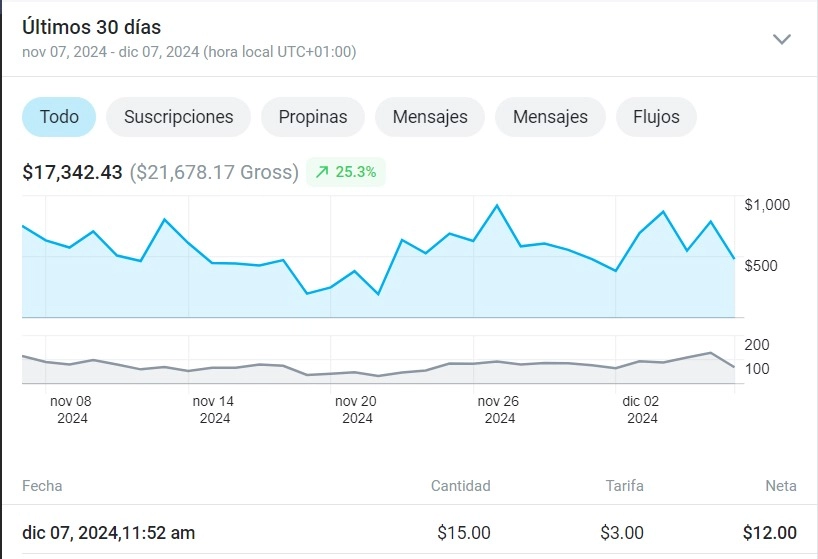Sort by the Cantidad column header
The width and height of the screenshot is (818, 559).
(460, 486)
